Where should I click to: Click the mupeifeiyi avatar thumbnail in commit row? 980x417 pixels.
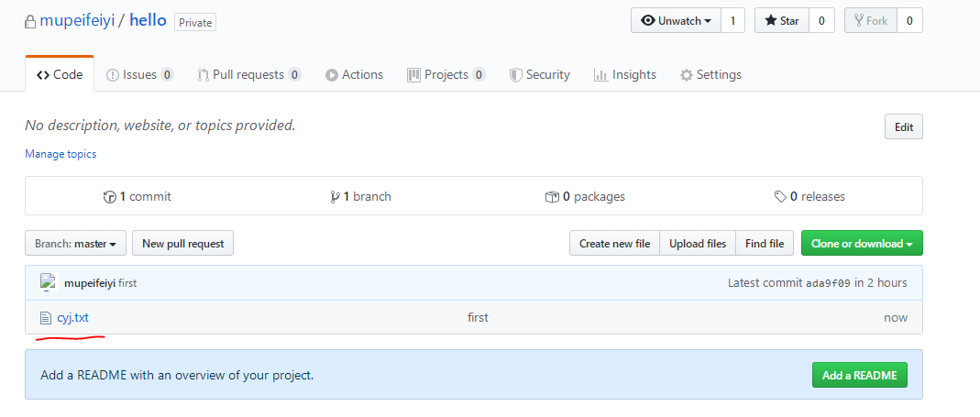49,282
